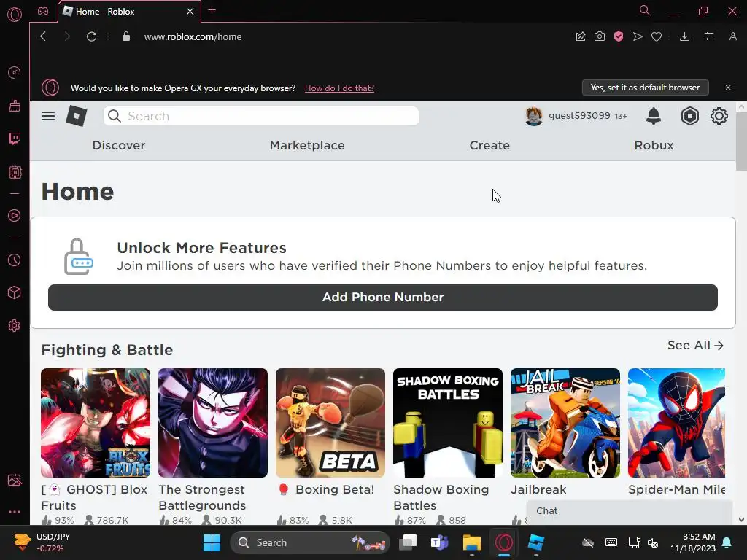747x560 pixels.
Task: Reload the Roblox page
Action: point(91,36)
